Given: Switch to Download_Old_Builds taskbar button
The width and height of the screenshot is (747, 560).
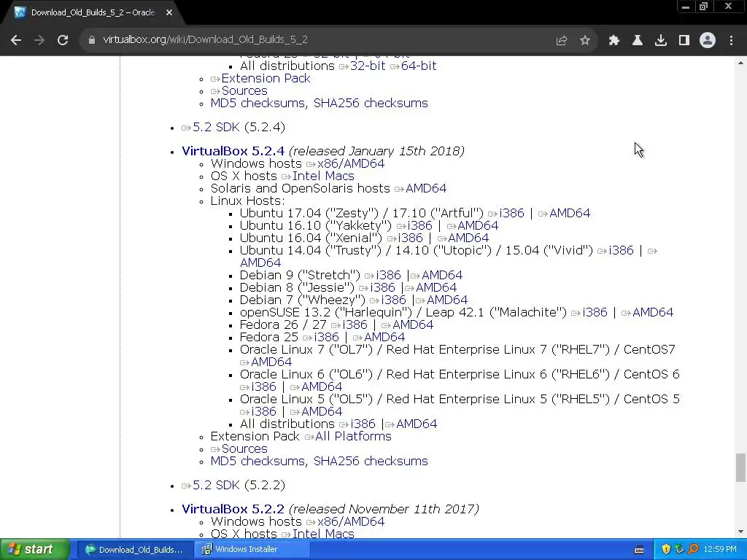Looking at the screenshot, I should coord(135,550).
